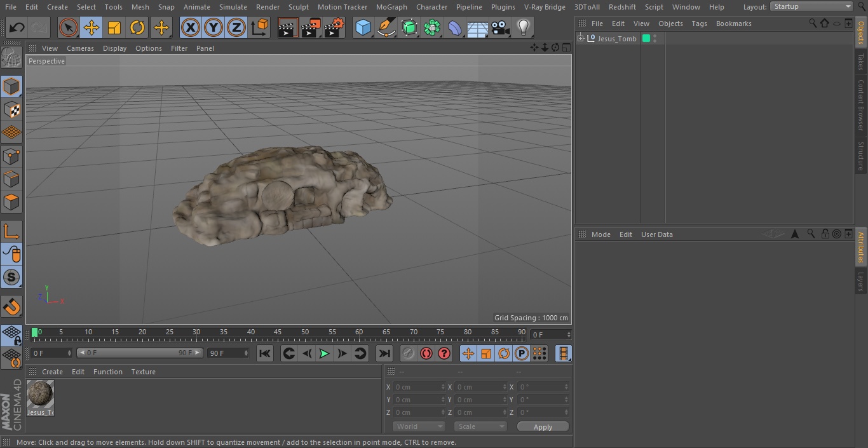Switch to Polygons mode

pyautogui.click(x=11, y=202)
